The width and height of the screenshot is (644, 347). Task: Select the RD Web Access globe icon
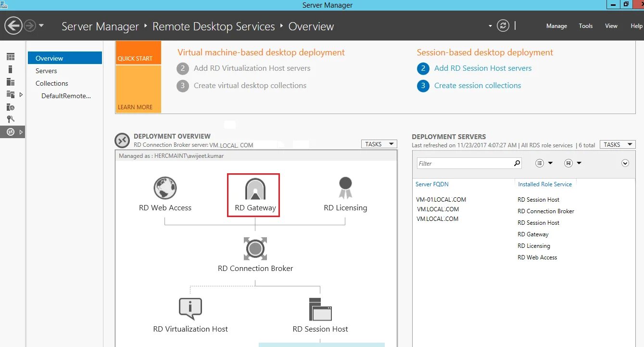165,188
